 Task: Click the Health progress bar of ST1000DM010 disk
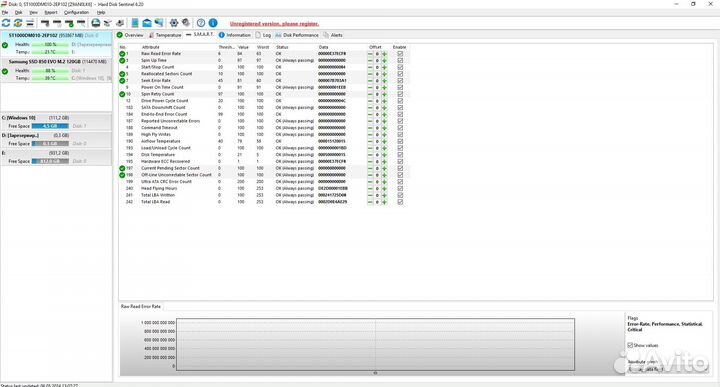tap(50, 45)
